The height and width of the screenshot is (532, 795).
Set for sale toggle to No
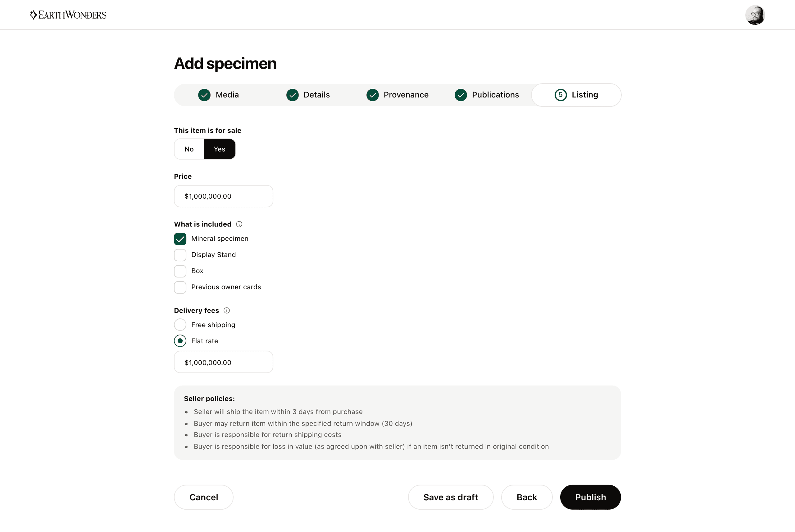(x=189, y=149)
